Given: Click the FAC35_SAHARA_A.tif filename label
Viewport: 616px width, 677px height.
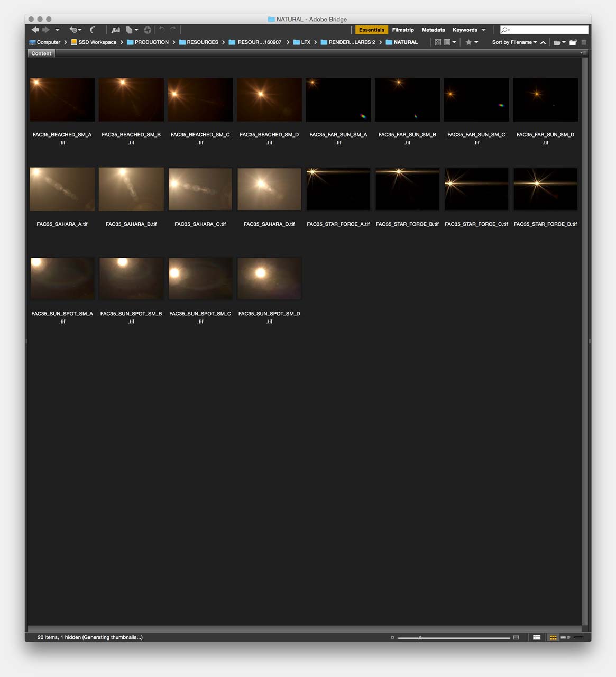Looking at the screenshot, I should (62, 224).
